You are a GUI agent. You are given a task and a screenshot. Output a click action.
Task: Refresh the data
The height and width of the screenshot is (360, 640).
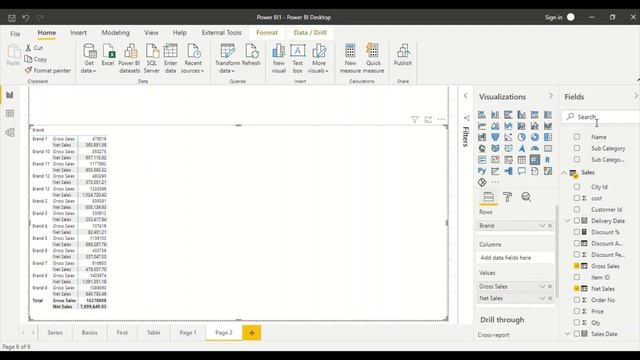pos(251,55)
